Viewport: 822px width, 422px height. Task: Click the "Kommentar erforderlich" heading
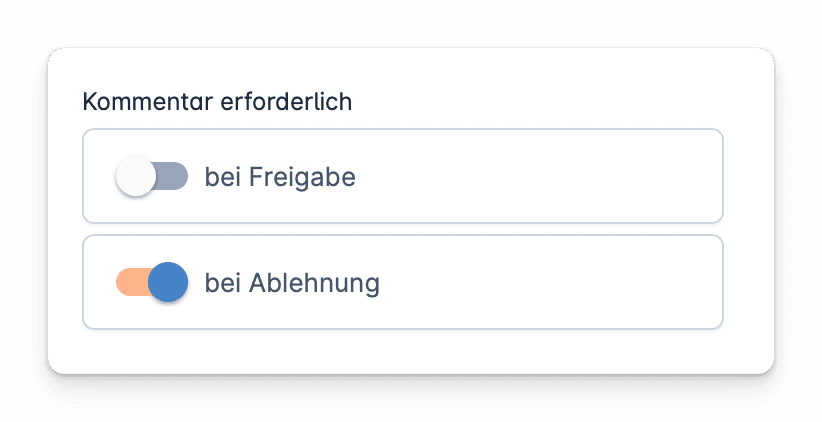(217, 102)
